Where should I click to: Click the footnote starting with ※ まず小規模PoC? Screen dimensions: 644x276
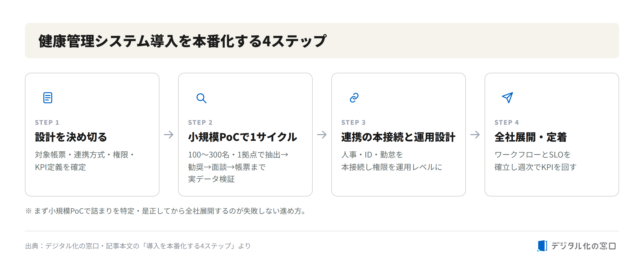point(166,211)
